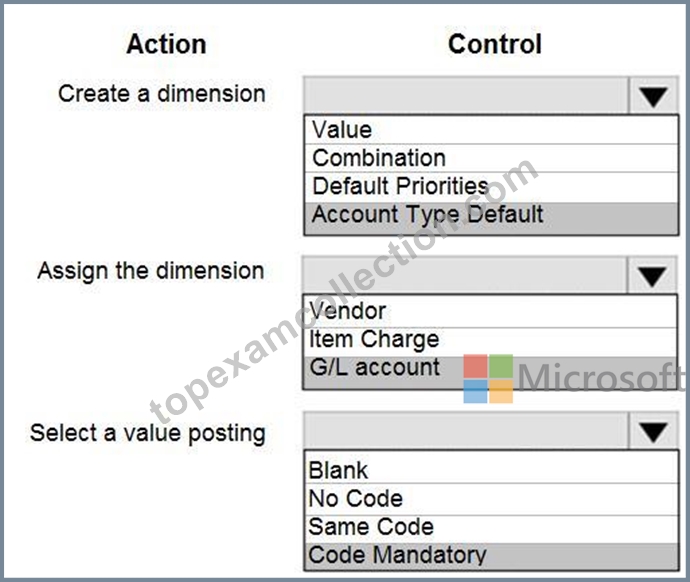Open the Assign the dimension dropdown arrow
The width and height of the screenshot is (690, 582).
(x=652, y=276)
